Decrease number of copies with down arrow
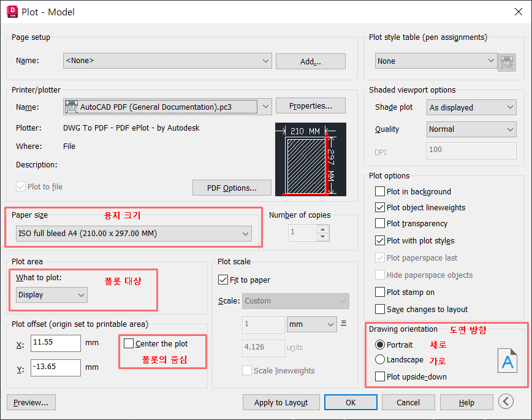Screen dimensions: 532x420 click(x=322, y=237)
